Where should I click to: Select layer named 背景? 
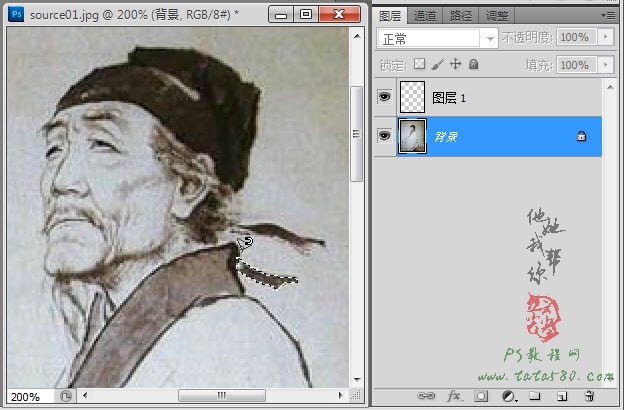click(446, 137)
